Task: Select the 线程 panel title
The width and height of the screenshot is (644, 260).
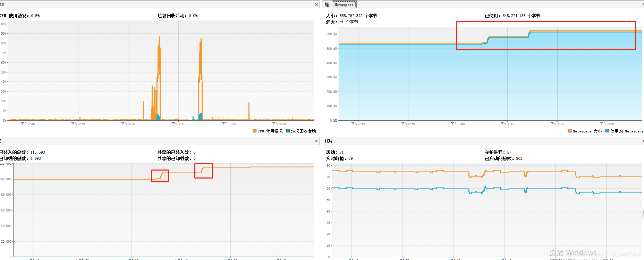Action: [329, 141]
